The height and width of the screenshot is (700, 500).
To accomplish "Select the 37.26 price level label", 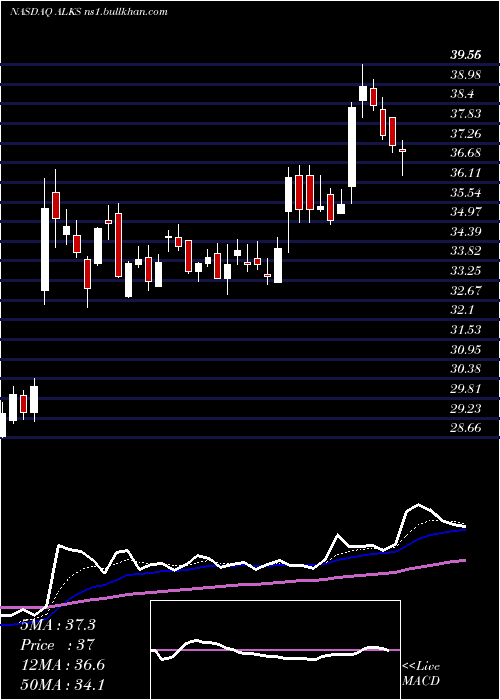I will pos(466,133).
